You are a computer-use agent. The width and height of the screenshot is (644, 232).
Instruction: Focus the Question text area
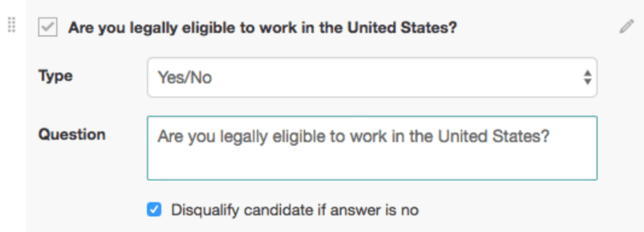372,148
